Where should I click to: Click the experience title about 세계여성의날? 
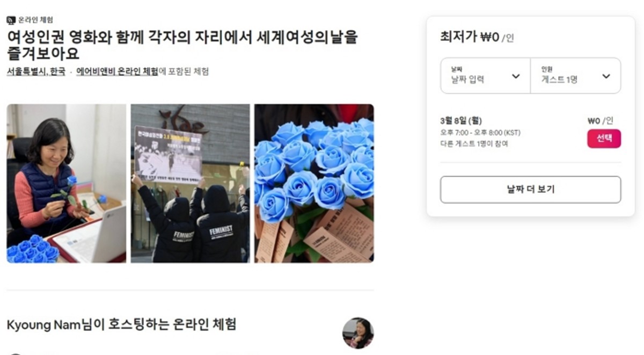(x=182, y=45)
